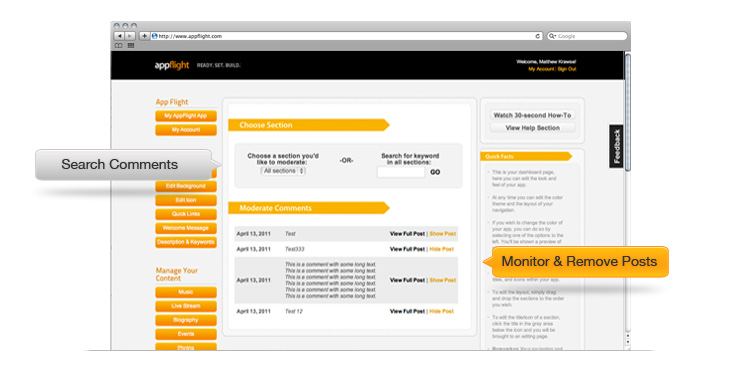
Task: Open the bookmarks book icon
Action: pyautogui.click(x=119, y=45)
